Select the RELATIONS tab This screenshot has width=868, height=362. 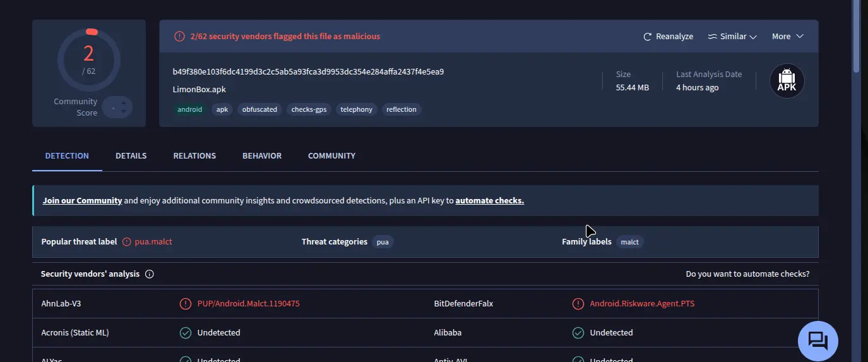click(x=194, y=155)
